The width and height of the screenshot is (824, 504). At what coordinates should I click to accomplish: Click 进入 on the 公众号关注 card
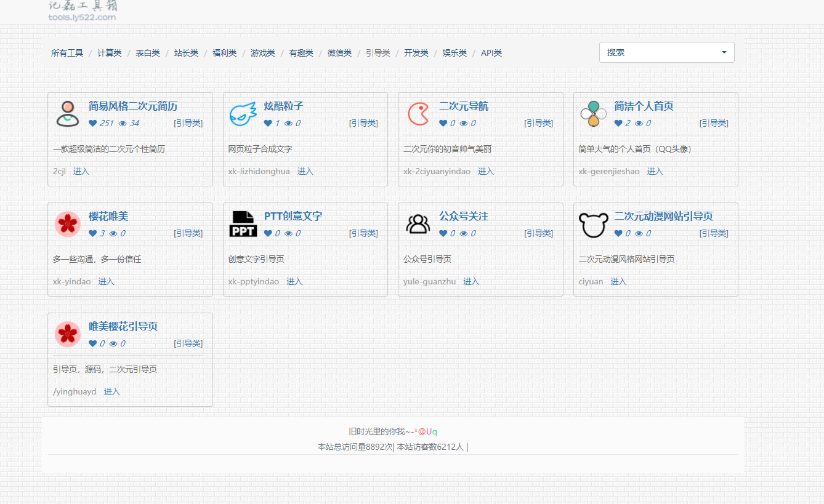coord(471,281)
